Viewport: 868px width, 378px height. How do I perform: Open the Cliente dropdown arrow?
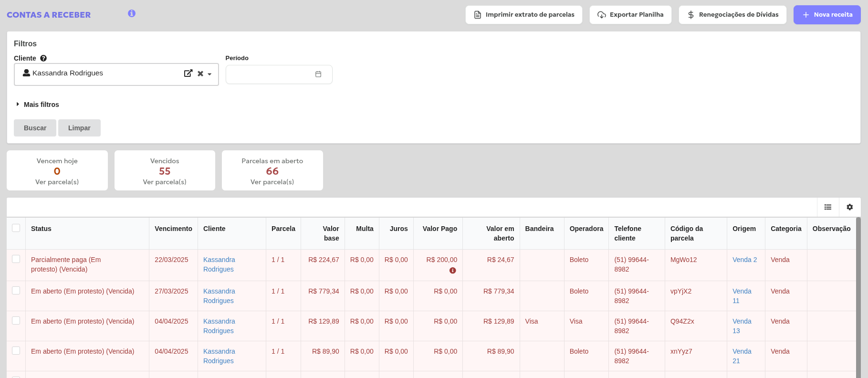click(x=209, y=74)
